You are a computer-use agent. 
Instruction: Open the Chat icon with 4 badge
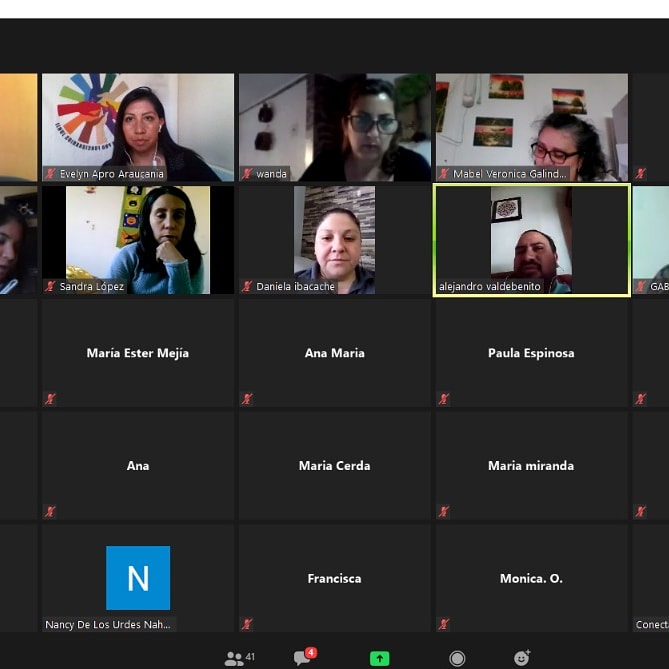tap(305, 656)
